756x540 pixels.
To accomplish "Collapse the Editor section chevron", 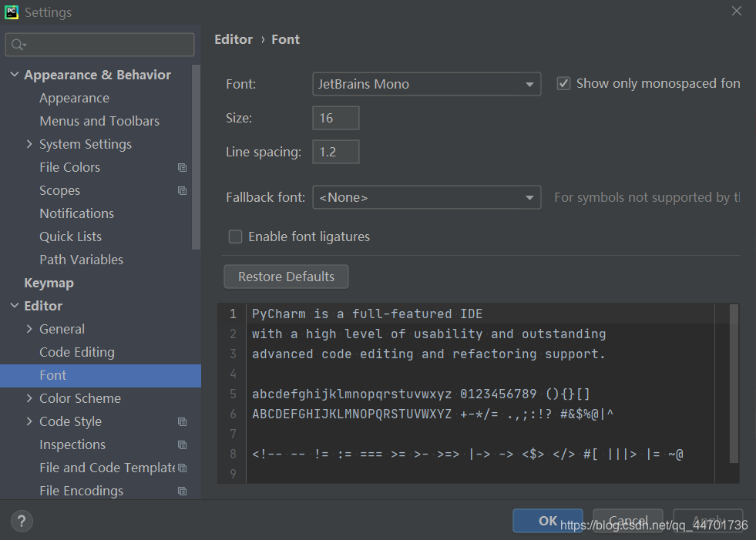I will [15, 306].
